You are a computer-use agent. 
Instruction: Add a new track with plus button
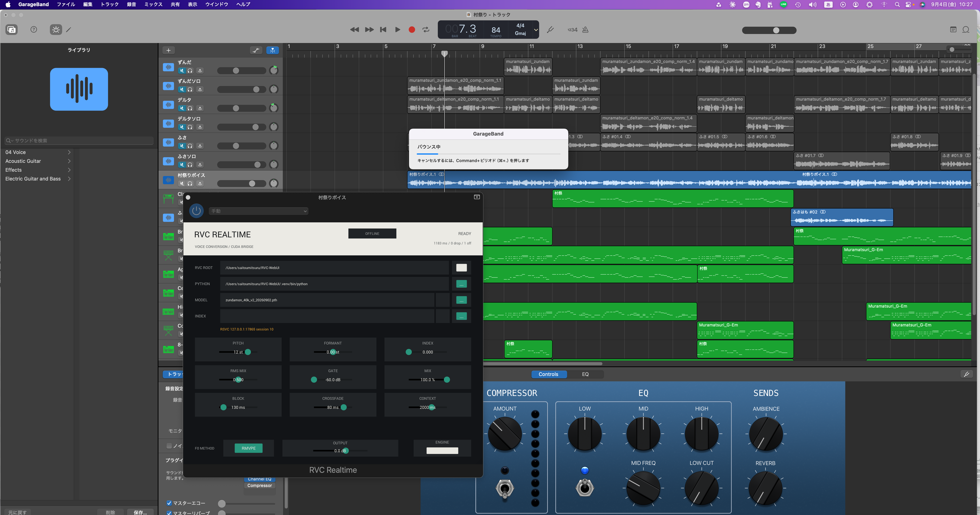(x=168, y=50)
